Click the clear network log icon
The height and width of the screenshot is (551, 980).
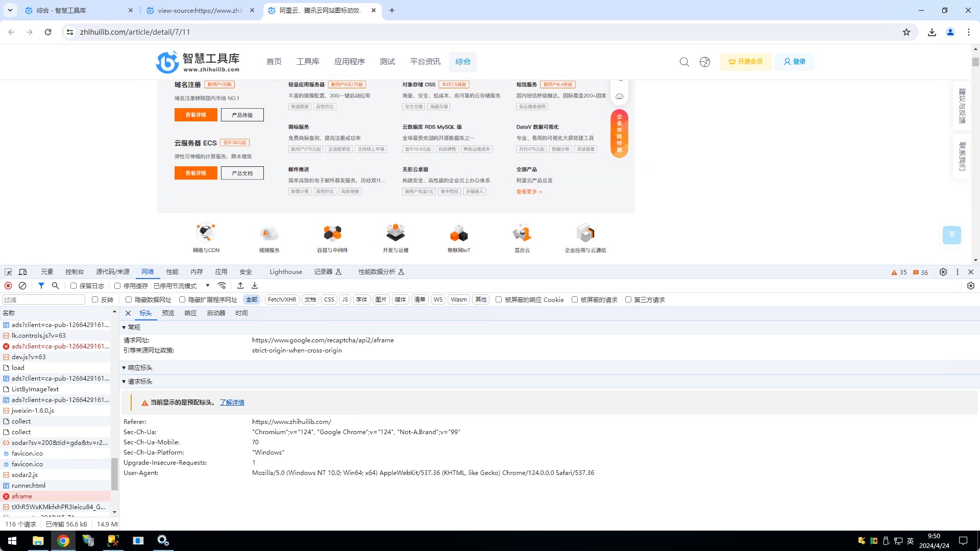[x=22, y=286]
